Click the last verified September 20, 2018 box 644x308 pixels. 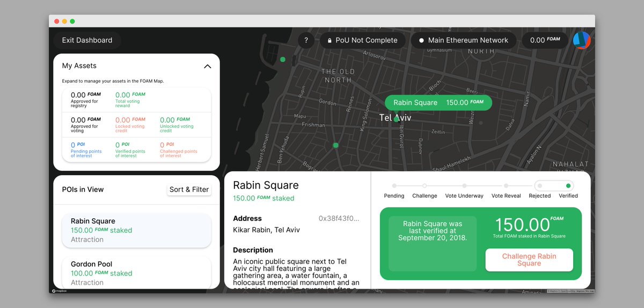[x=433, y=244]
